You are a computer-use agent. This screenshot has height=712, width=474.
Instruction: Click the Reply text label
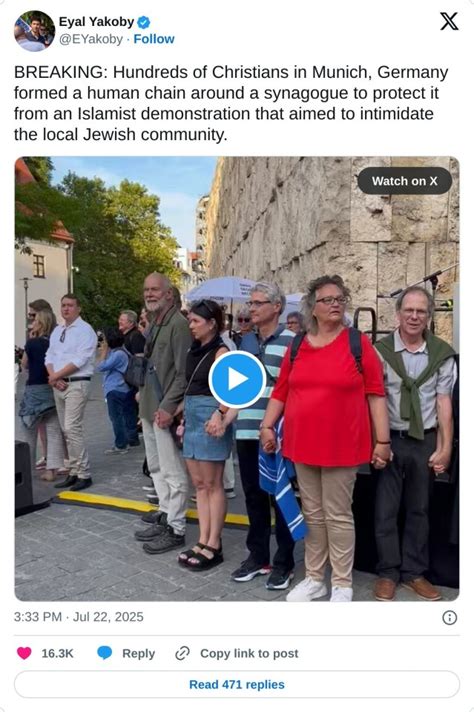pos(138,653)
